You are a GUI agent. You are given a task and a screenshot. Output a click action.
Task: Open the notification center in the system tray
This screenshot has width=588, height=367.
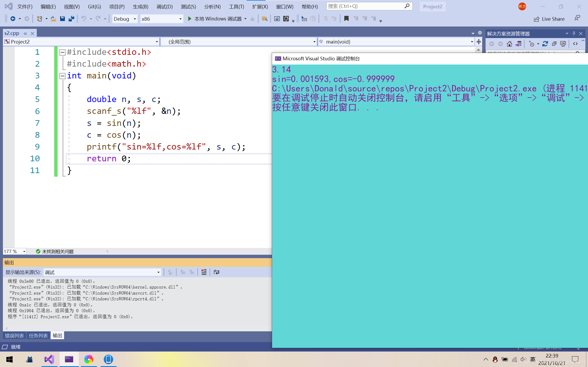[x=575, y=359]
